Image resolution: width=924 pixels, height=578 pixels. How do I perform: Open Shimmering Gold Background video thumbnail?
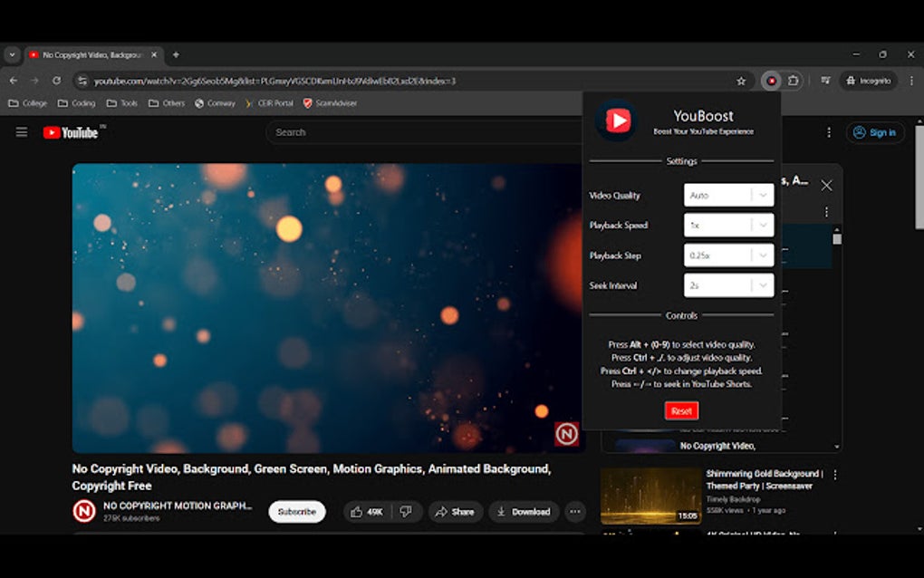point(650,496)
